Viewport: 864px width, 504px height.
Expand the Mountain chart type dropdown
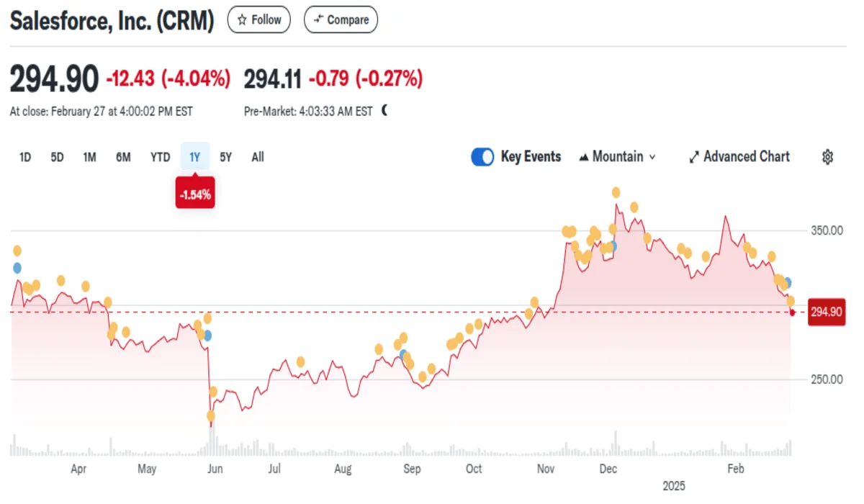617,157
